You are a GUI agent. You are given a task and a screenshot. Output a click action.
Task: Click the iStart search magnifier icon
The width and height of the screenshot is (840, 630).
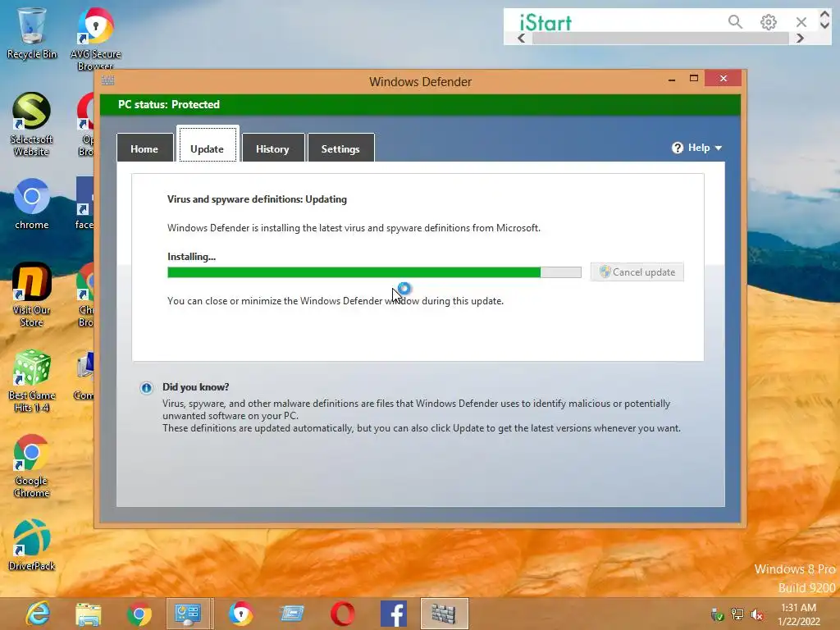(735, 22)
